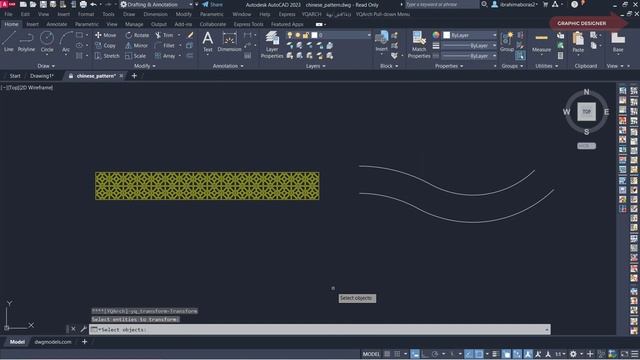
Task: Select the Text annotation tool
Action: [207, 42]
